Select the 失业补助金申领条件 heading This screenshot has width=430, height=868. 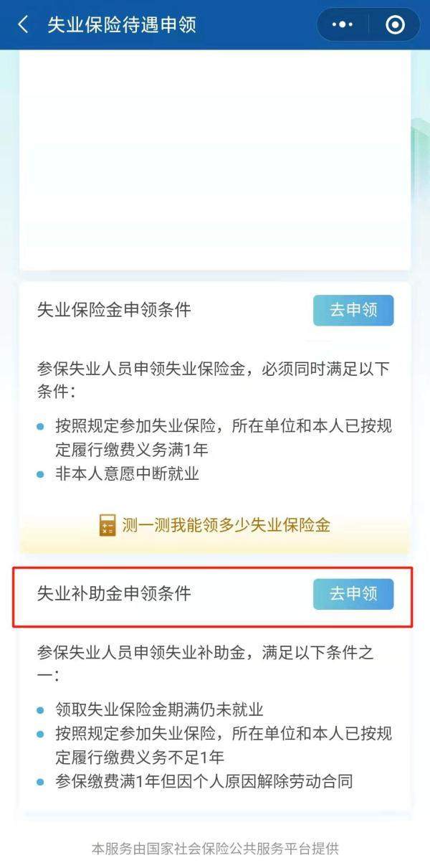click(x=114, y=594)
